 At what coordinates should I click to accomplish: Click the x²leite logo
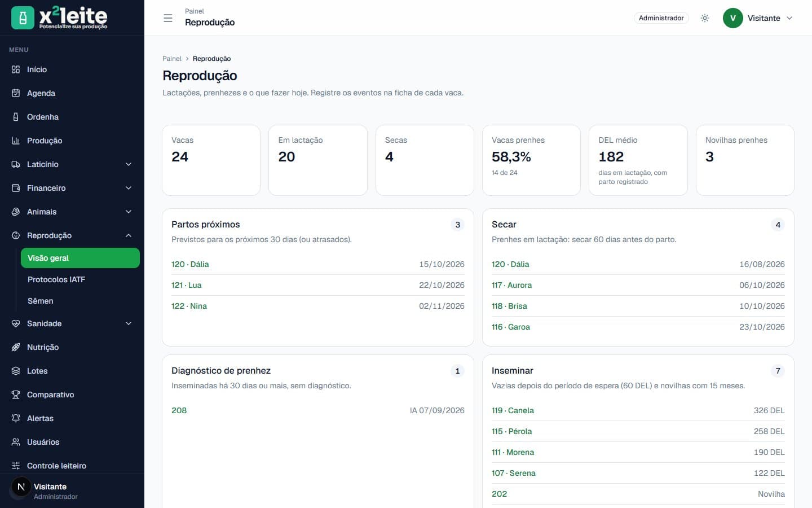[x=59, y=18]
